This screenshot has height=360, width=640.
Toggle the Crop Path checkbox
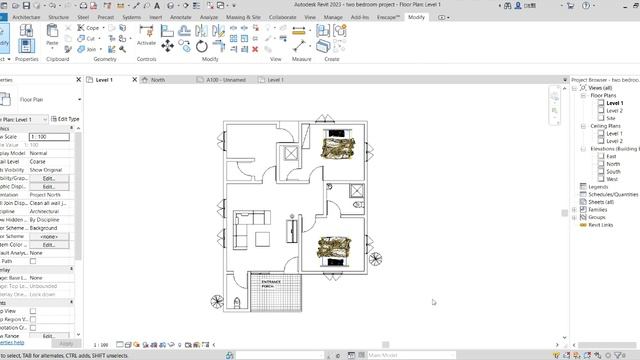pyautogui.click(x=33, y=261)
